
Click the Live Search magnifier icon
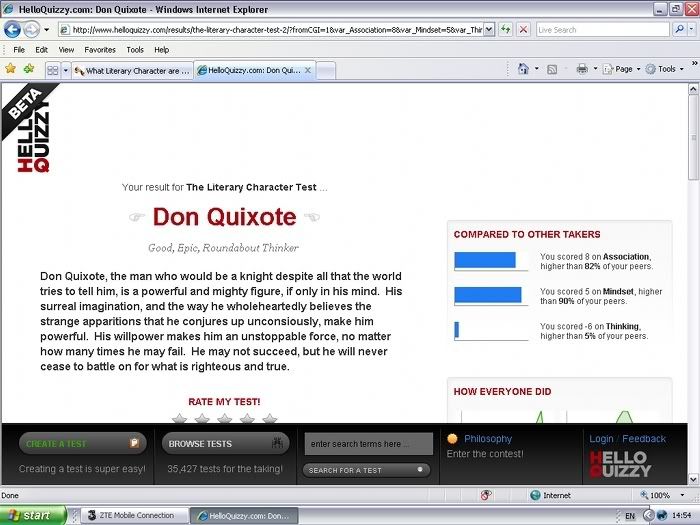coord(679,29)
